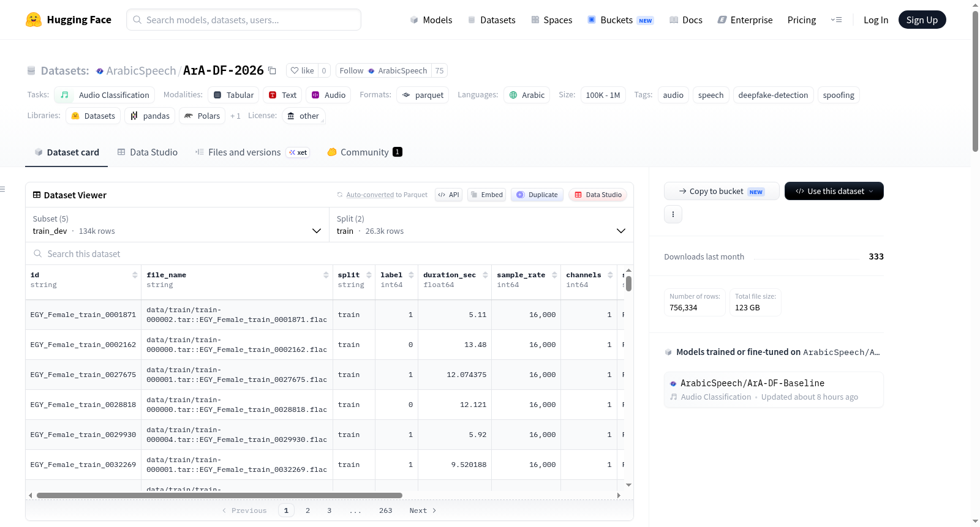
Task: Open the Files and versions tab
Action: point(252,152)
